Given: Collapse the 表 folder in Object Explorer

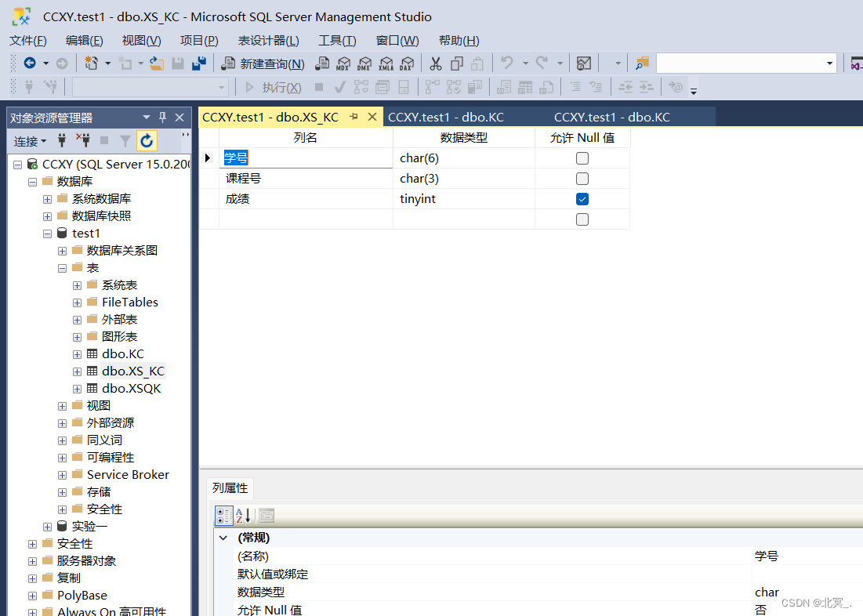Looking at the screenshot, I should point(62,267).
